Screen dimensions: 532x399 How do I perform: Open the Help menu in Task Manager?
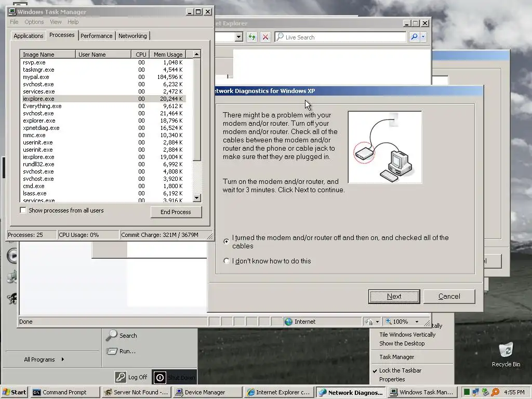point(73,22)
